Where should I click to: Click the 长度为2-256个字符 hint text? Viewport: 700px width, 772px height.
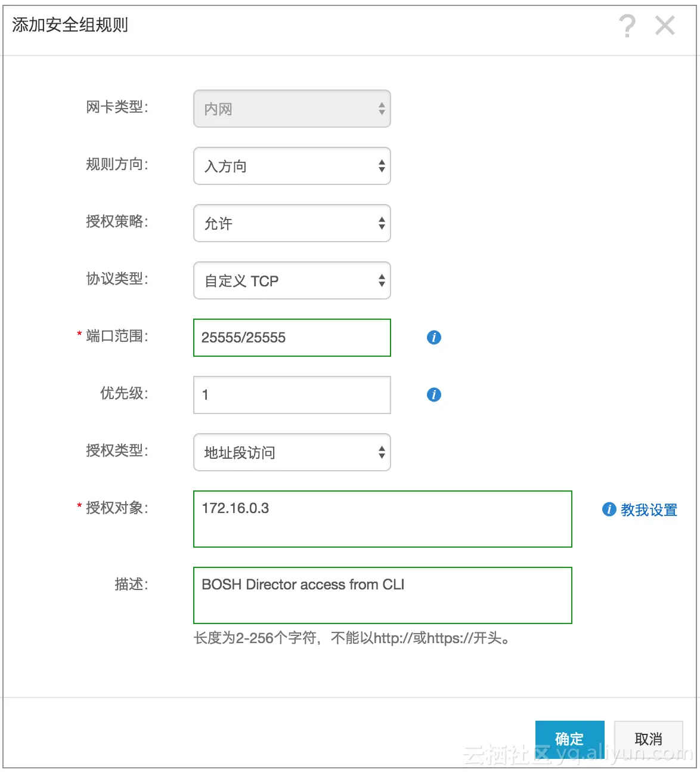[352, 638]
